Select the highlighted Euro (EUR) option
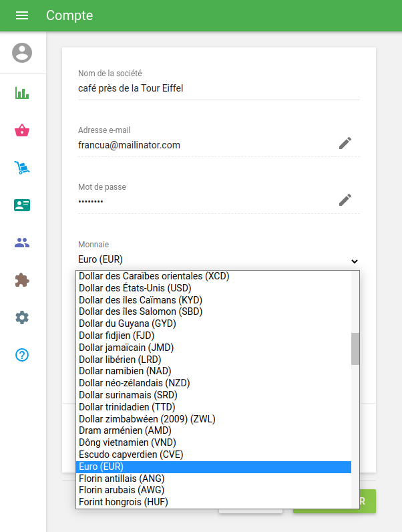The width and height of the screenshot is (402, 532). pyautogui.click(x=102, y=467)
